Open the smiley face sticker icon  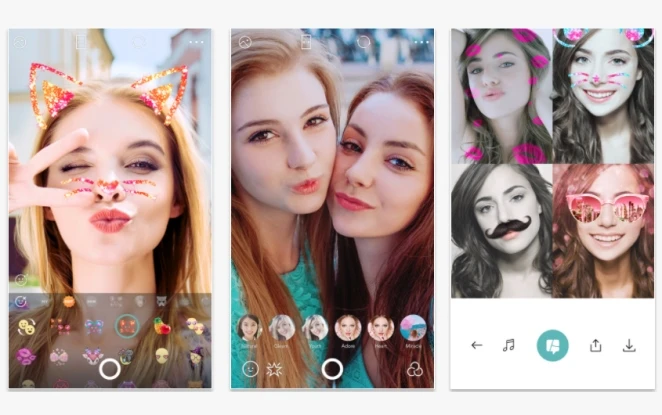point(250,369)
